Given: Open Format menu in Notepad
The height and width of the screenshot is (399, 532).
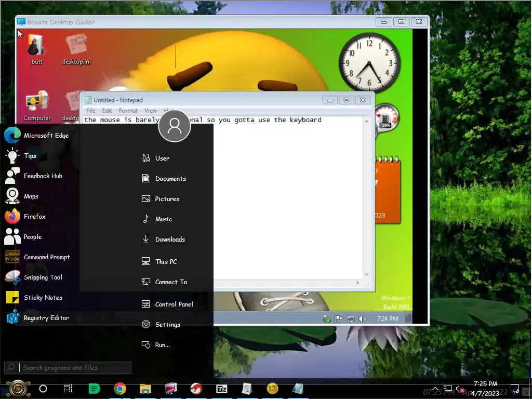Looking at the screenshot, I should point(128,111).
